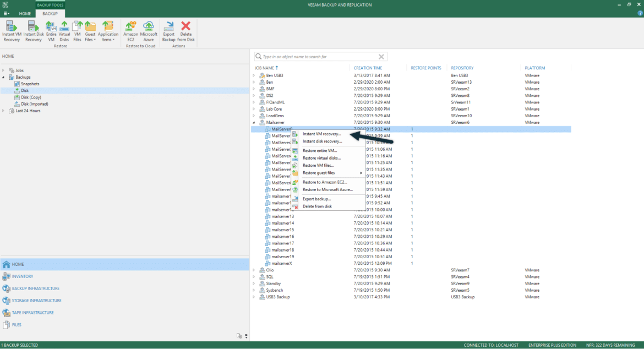Viewport: 644px width, 349px height.
Task: Click Delete from Disk ribbon icon
Action: 186,31
